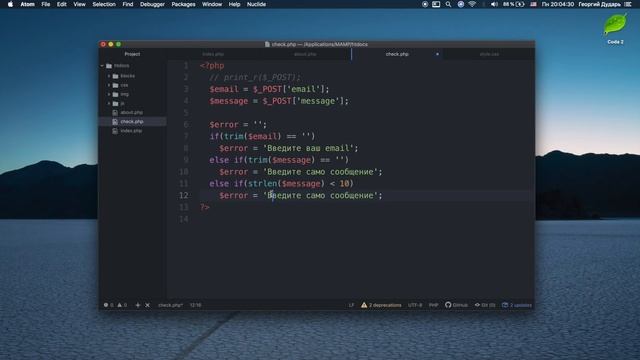Click the plus icon in status bar
The height and width of the screenshot is (360, 640).
(x=138, y=305)
